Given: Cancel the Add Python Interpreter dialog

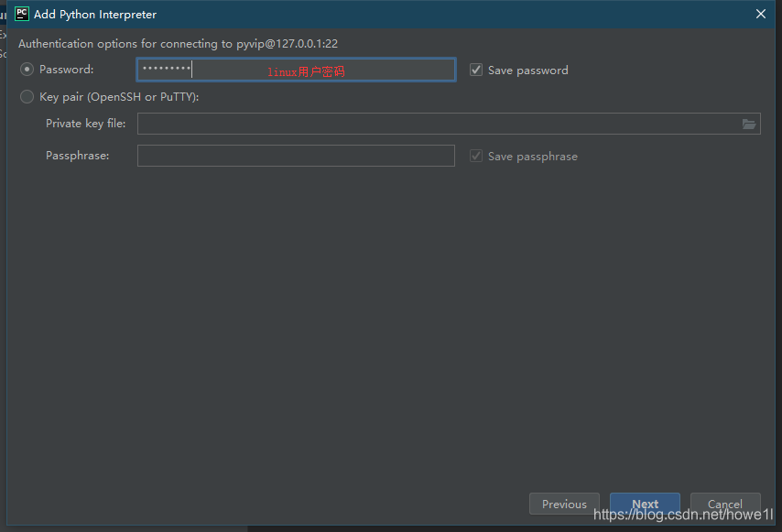Looking at the screenshot, I should 725,505.
